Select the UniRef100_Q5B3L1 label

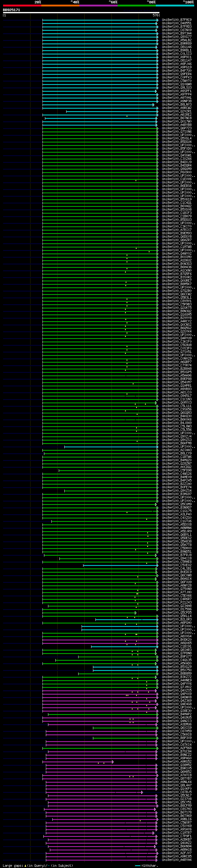176,298
